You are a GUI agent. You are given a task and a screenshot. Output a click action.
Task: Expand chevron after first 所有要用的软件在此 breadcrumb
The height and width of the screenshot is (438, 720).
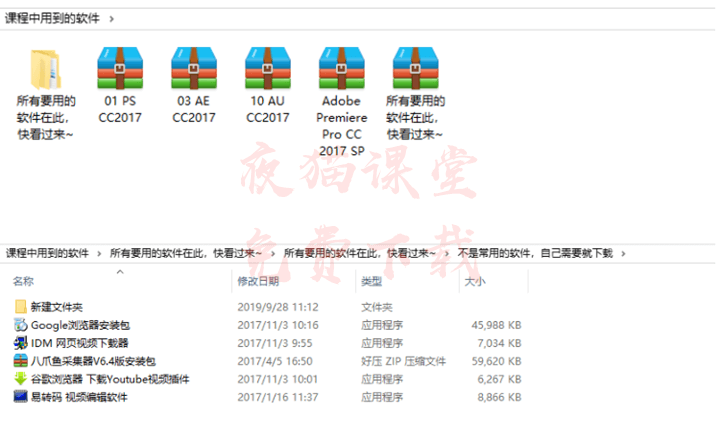coord(273,253)
